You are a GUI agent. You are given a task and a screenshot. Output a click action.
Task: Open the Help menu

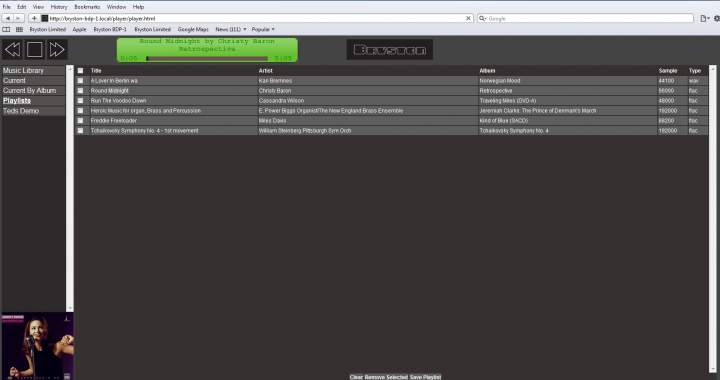click(x=138, y=7)
